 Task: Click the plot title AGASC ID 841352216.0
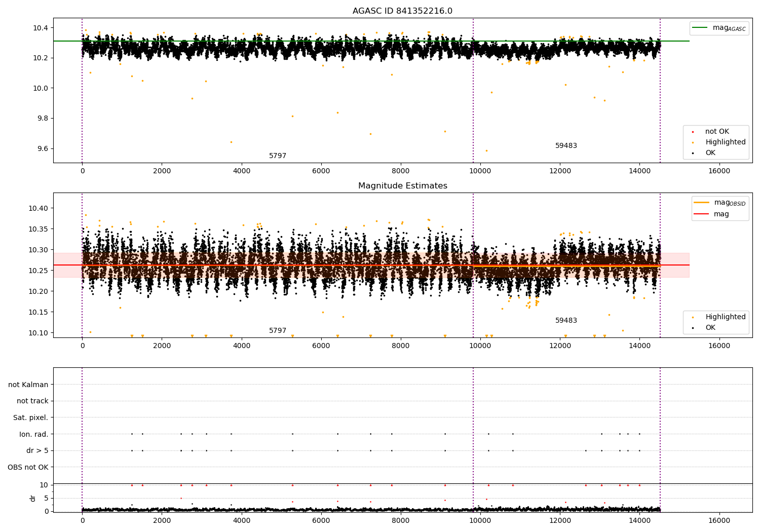[x=402, y=11]
